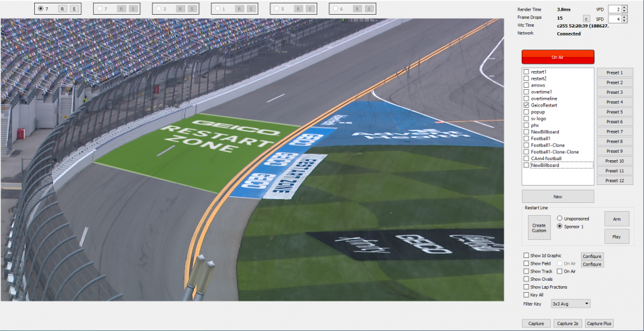Click the S button next to camera 6
The image size is (644, 331).
tap(369, 9)
